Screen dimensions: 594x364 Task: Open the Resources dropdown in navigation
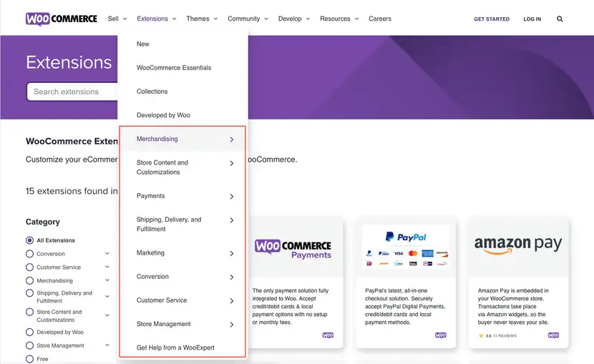pyautogui.click(x=339, y=19)
